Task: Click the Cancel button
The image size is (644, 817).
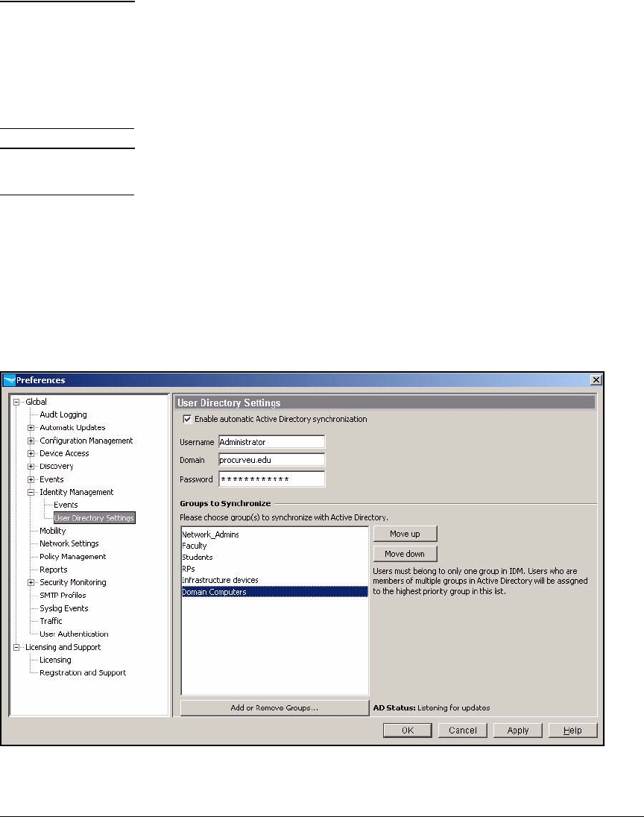Action: click(x=463, y=731)
